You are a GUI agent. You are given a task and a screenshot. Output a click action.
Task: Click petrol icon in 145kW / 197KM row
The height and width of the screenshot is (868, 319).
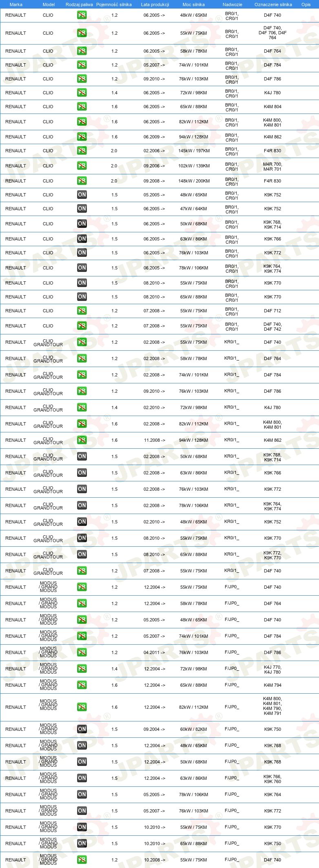pyautogui.click(x=82, y=151)
